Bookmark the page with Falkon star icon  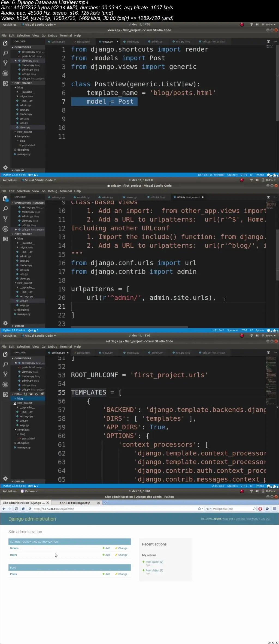[x=199, y=509]
